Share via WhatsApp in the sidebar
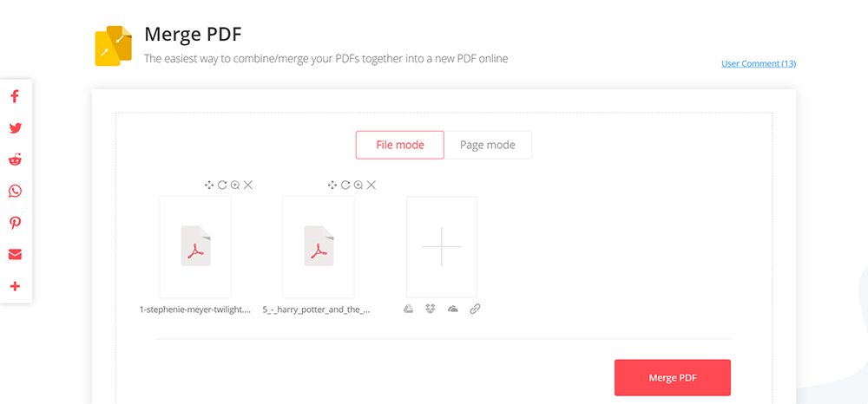This screenshot has width=868, height=404. coord(15,192)
